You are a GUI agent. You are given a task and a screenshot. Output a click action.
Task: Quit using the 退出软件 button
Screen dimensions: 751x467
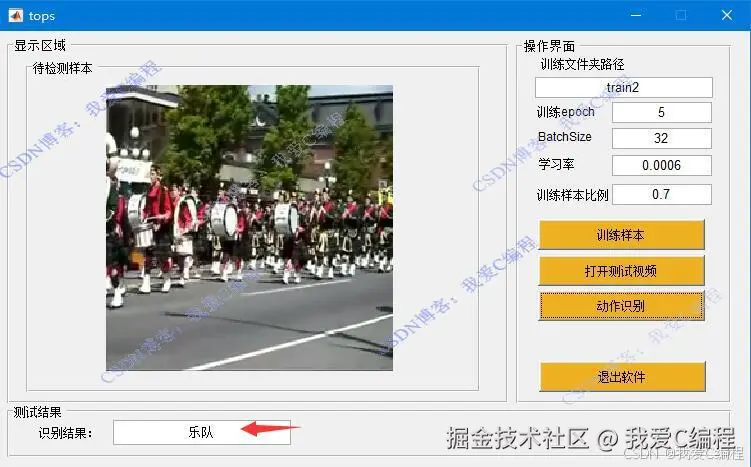coord(622,376)
